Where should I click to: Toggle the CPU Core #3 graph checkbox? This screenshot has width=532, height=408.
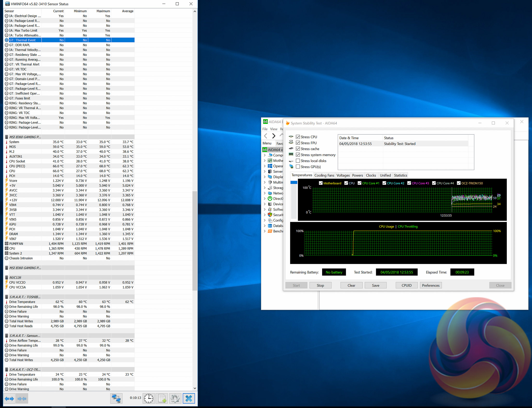[x=409, y=183]
